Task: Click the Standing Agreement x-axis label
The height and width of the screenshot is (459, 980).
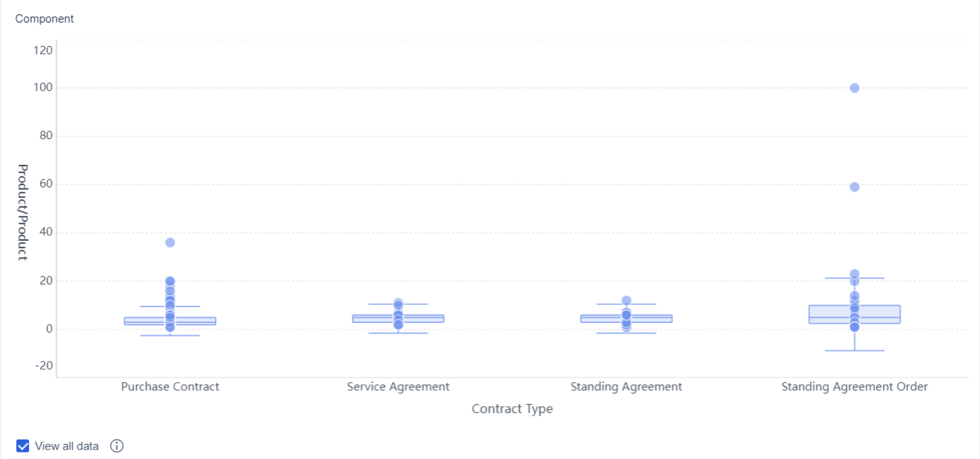Action: click(x=626, y=387)
